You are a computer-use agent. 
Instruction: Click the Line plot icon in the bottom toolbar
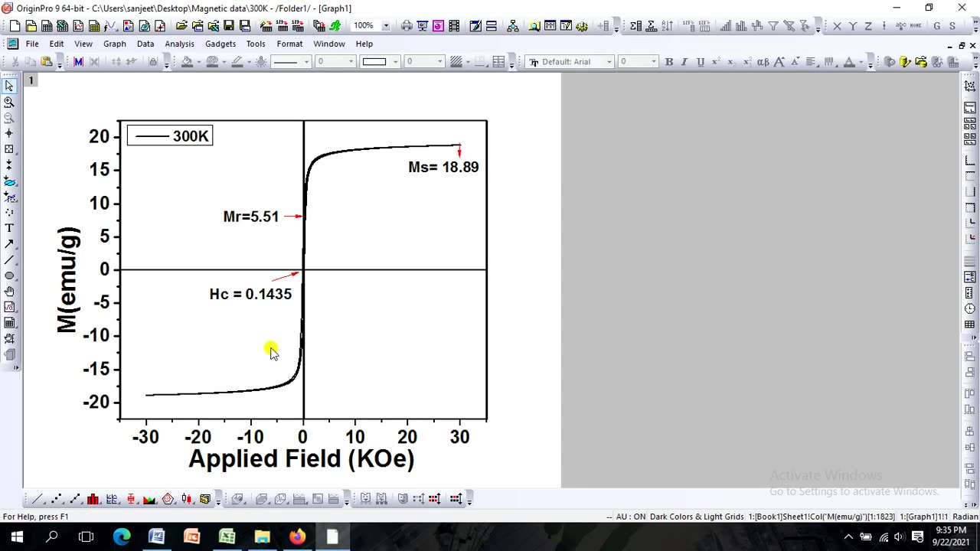click(x=37, y=499)
